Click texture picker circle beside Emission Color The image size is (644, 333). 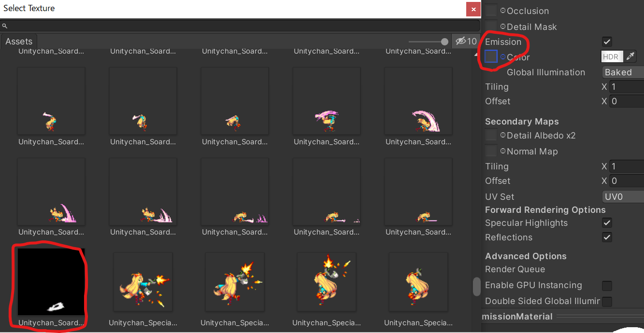click(x=503, y=56)
